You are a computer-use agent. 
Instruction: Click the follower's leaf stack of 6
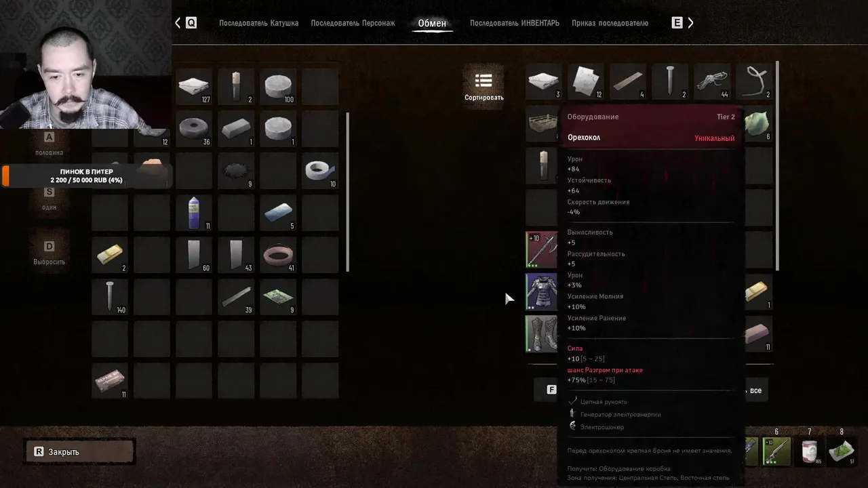tap(758, 124)
